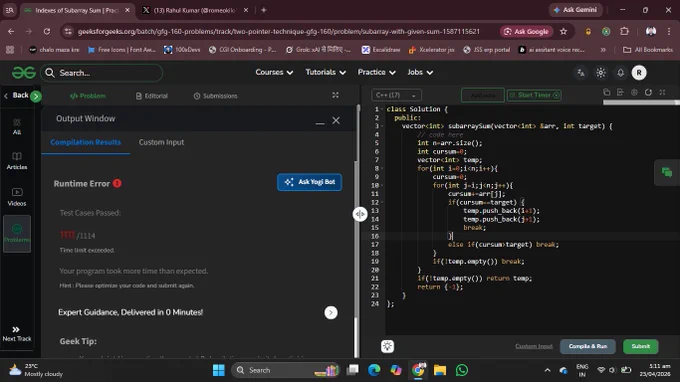Select the Compilation Results tab
Viewport: 680px width, 382px height.
pos(85,142)
